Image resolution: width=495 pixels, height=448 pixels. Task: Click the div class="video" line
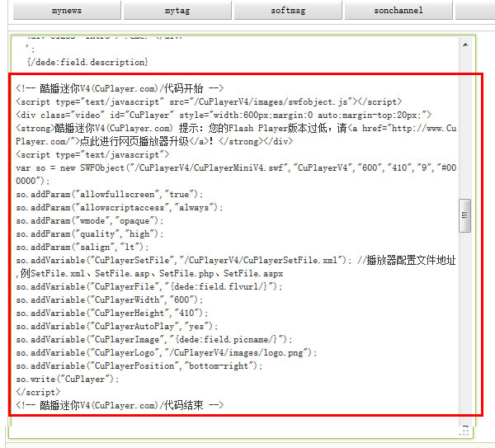tap(224, 115)
